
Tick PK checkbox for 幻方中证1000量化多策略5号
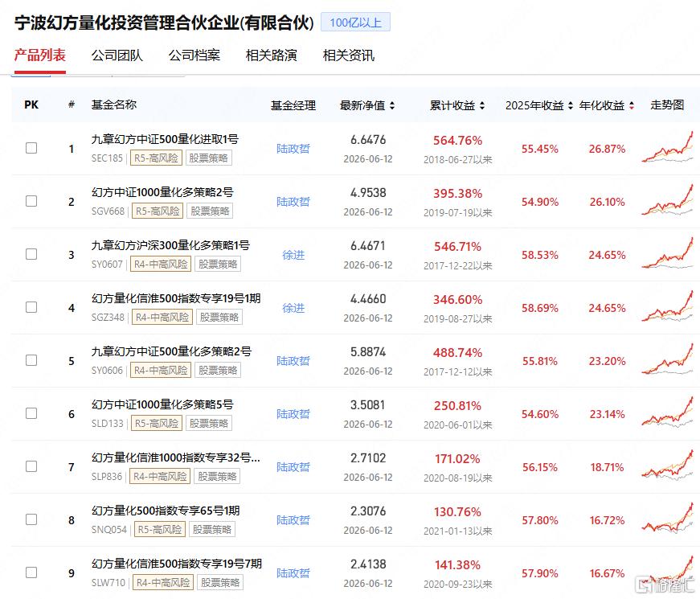click(x=31, y=413)
